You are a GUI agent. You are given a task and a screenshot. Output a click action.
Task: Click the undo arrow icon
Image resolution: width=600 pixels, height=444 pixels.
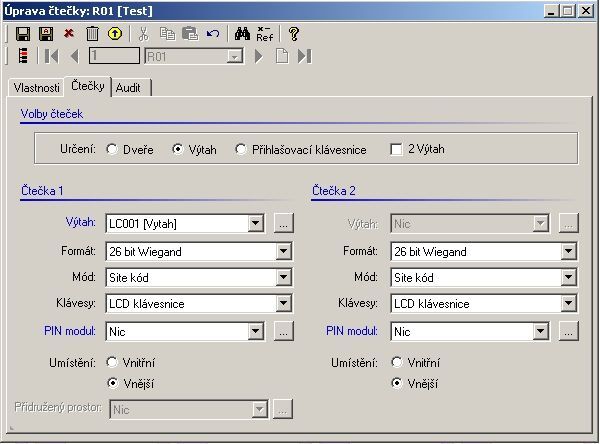[212, 33]
